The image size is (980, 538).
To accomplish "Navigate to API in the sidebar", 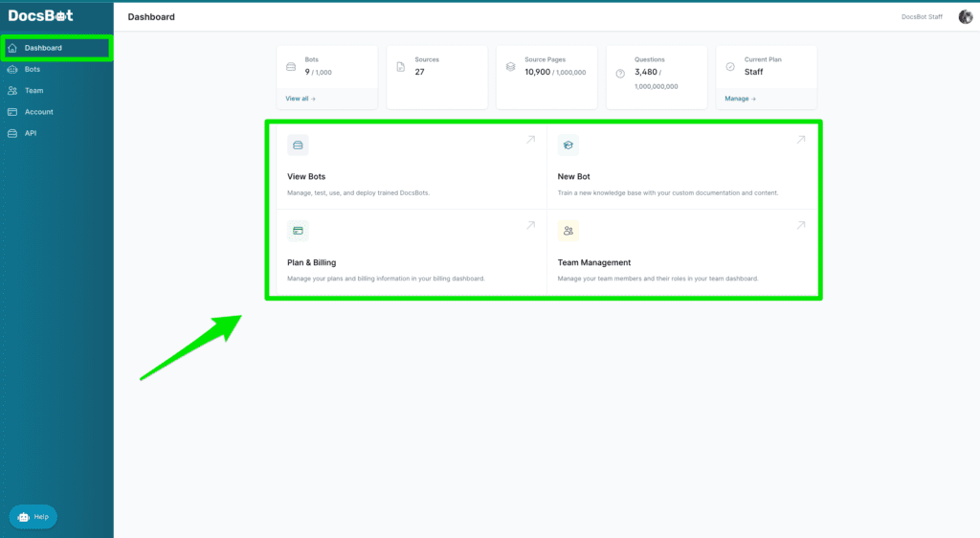I will click(31, 133).
